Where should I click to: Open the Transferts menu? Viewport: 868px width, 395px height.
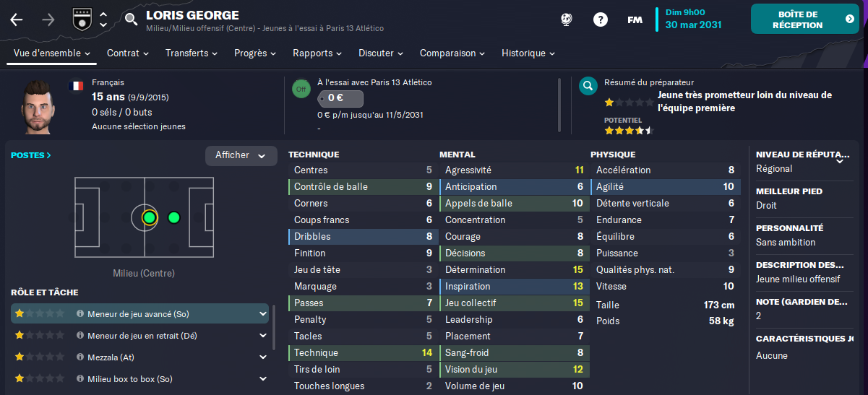pos(192,53)
